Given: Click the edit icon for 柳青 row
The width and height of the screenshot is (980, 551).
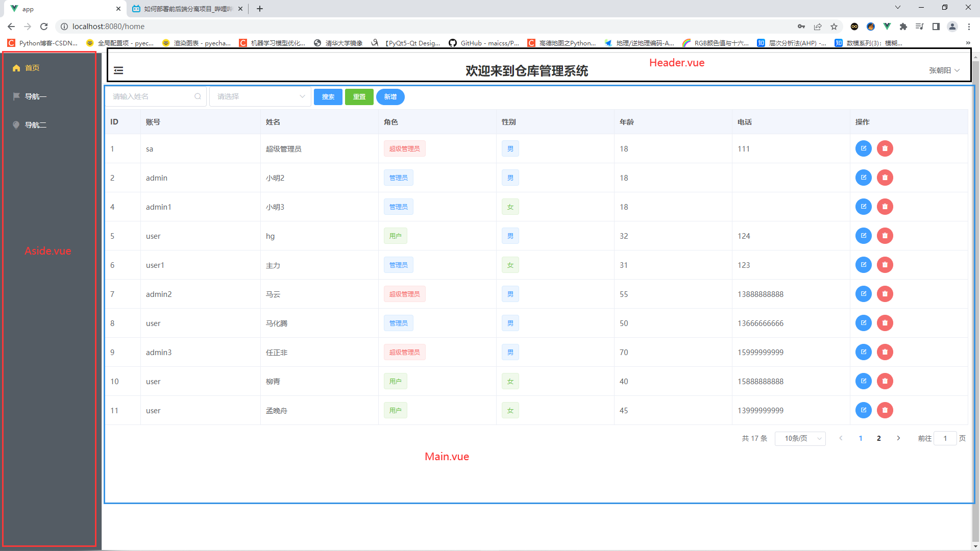Looking at the screenshot, I should [864, 381].
